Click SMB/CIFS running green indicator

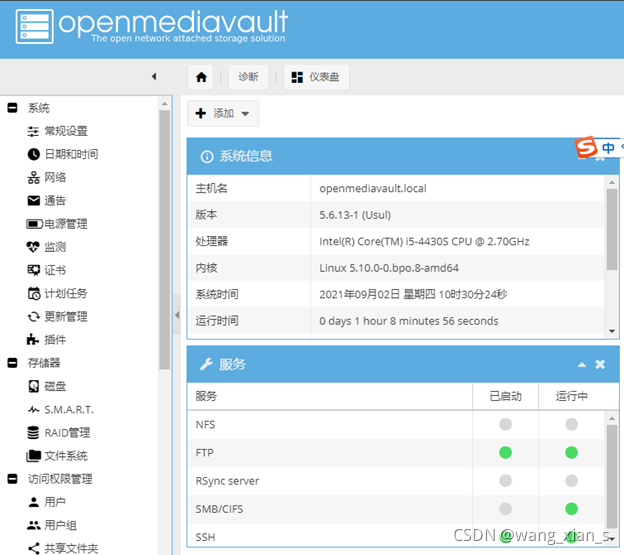[571, 508]
